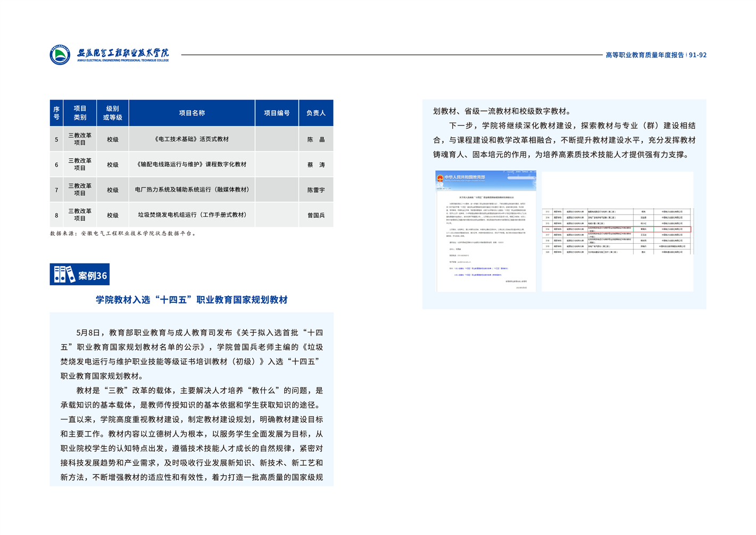Click the binder icon beside 案例36
Screen dimensions: 756x535
pos(64,275)
